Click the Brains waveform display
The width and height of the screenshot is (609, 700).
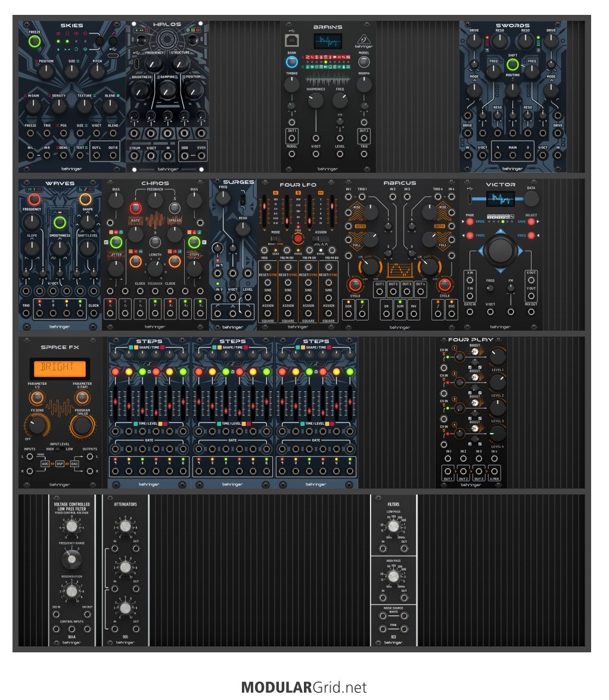pos(328,42)
